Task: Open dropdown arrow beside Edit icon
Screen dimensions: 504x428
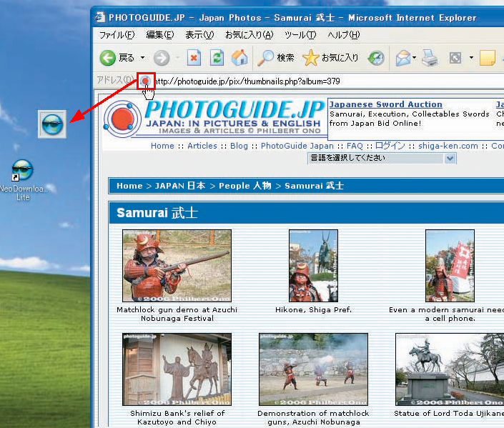Action: click(471, 58)
